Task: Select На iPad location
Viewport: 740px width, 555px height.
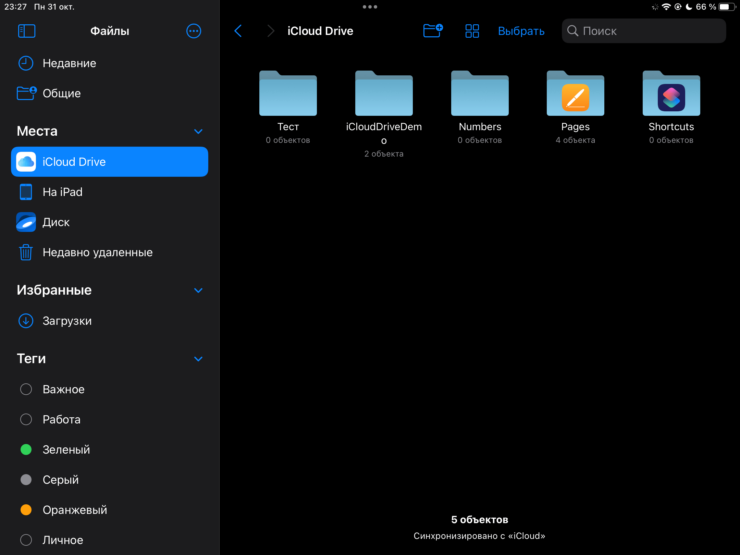Action: coord(62,192)
